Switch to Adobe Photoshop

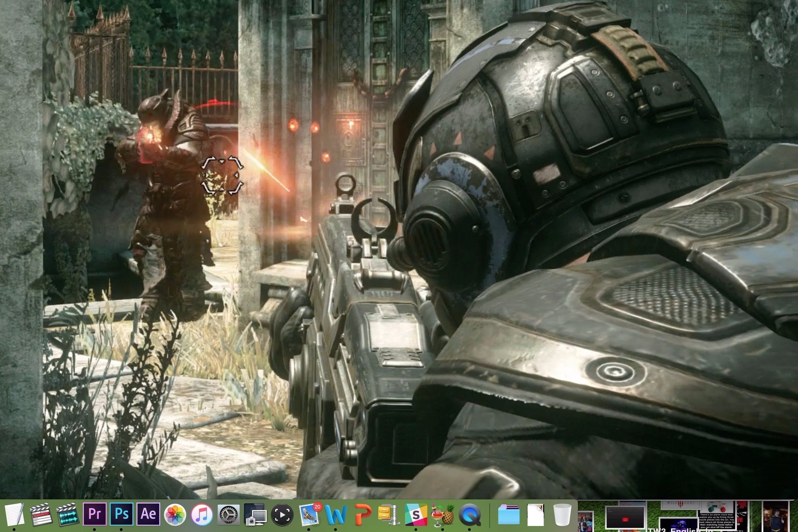tap(121, 514)
